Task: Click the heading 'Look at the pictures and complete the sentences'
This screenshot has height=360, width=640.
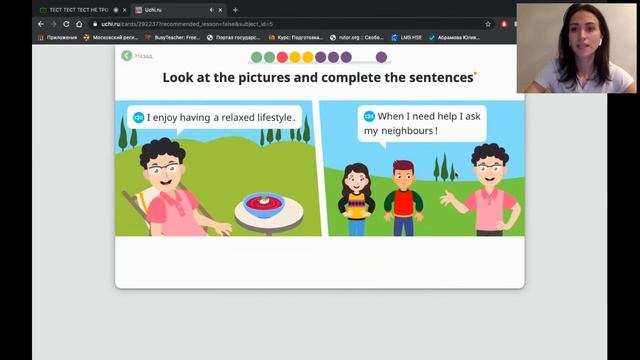Action: click(x=318, y=78)
